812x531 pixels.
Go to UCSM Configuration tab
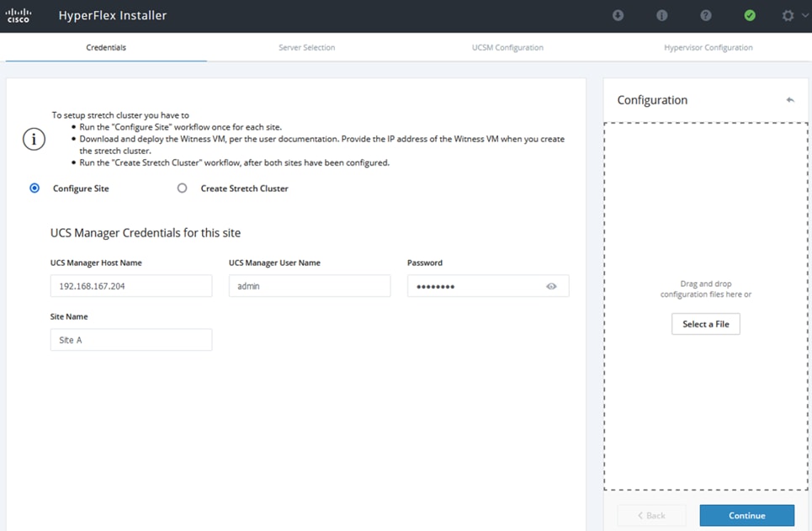coord(507,48)
